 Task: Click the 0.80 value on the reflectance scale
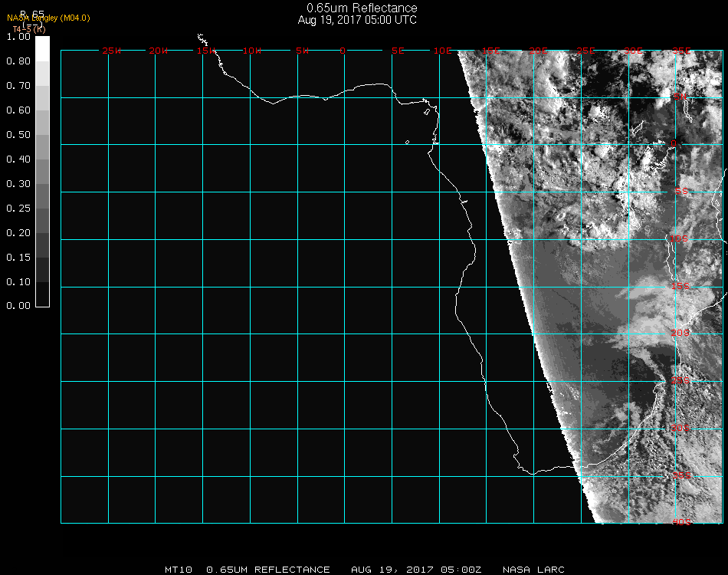pos(18,61)
